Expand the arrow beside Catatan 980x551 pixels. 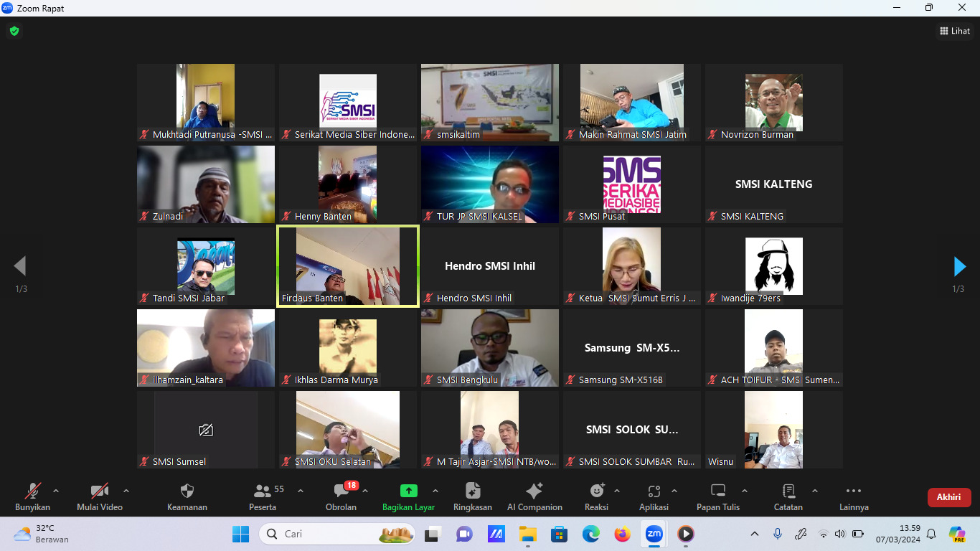[x=815, y=491]
